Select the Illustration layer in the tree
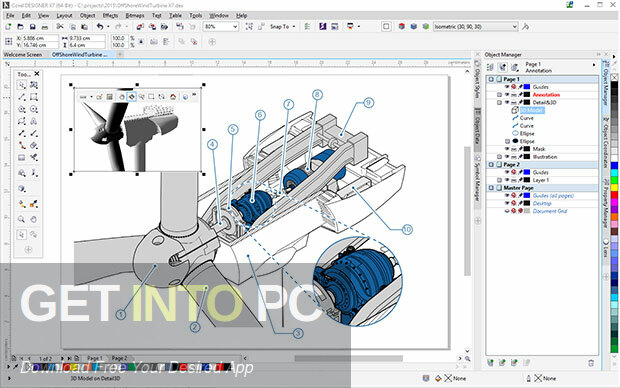Viewport: 620px width, 388px height. click(544, 157)
